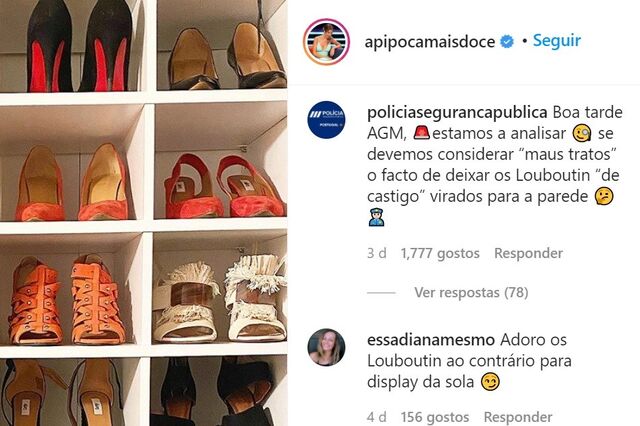Reply to essadianamesmo's comment
Screen dimensions: 640x426
coord(518,417)
